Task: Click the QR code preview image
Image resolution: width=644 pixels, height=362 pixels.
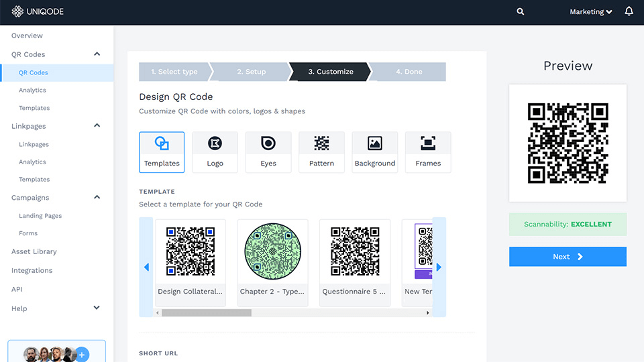Action: pos(568,143)
